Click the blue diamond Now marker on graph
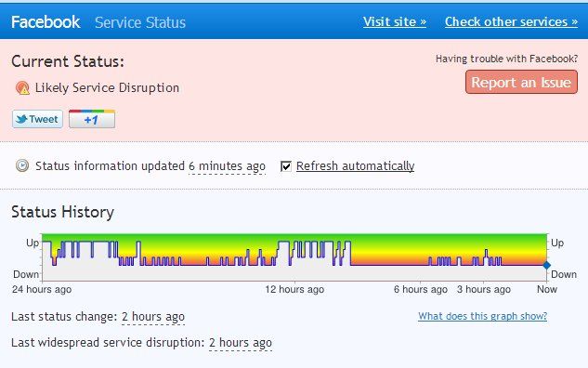Viewport: 588px width, 368px height. [547, 265]
